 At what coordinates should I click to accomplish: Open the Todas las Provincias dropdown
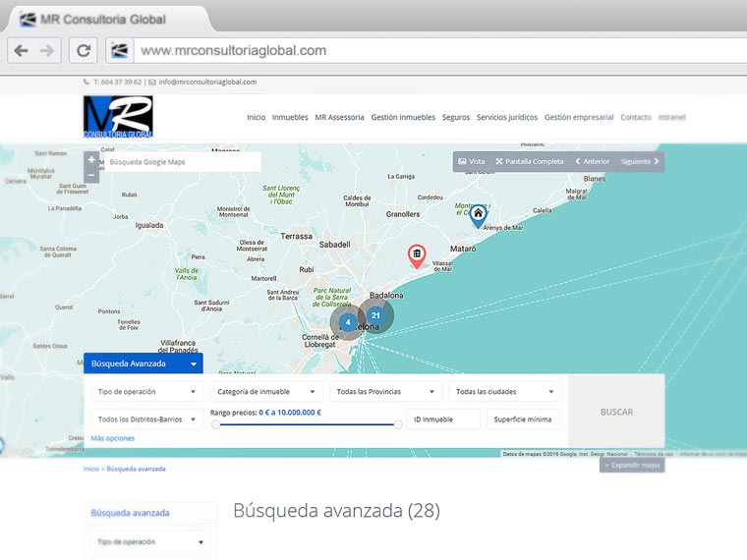coord(385,391)
